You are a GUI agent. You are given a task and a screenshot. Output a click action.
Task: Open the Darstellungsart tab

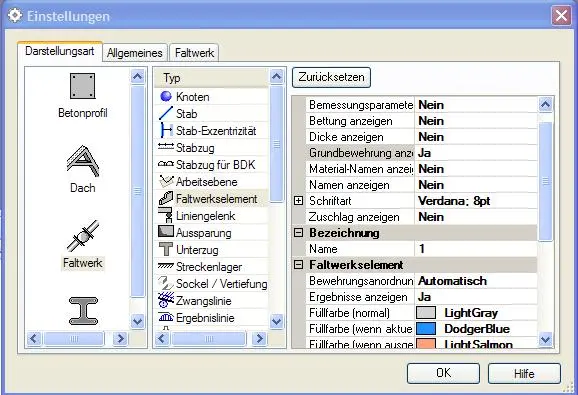click(x=60, y=51)
